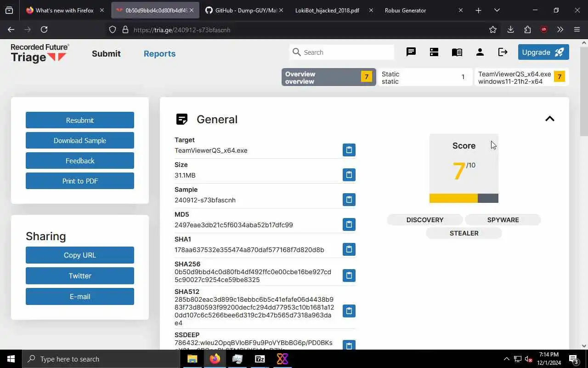Image resolution: width=588 pixels, height=368 pixels.
Task: Click the yellow score progress bar
Action: pos(453,198)
